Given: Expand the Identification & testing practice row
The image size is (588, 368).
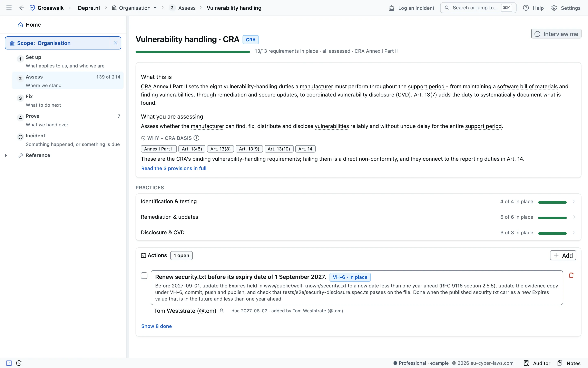Looking at the screenshot, I should pos(358,202).
